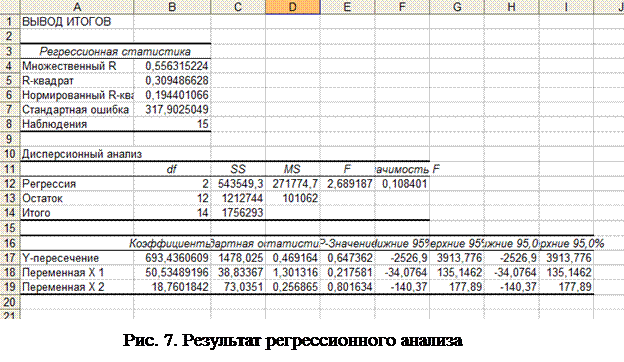Select row 4 header

point(10,66)
